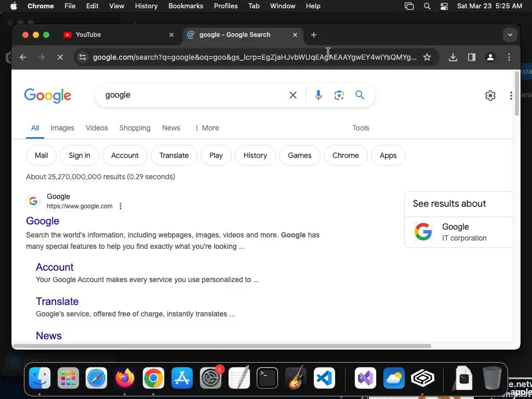Open three-dot options next to google.com result
532x399 pixels.
(121, 206)
